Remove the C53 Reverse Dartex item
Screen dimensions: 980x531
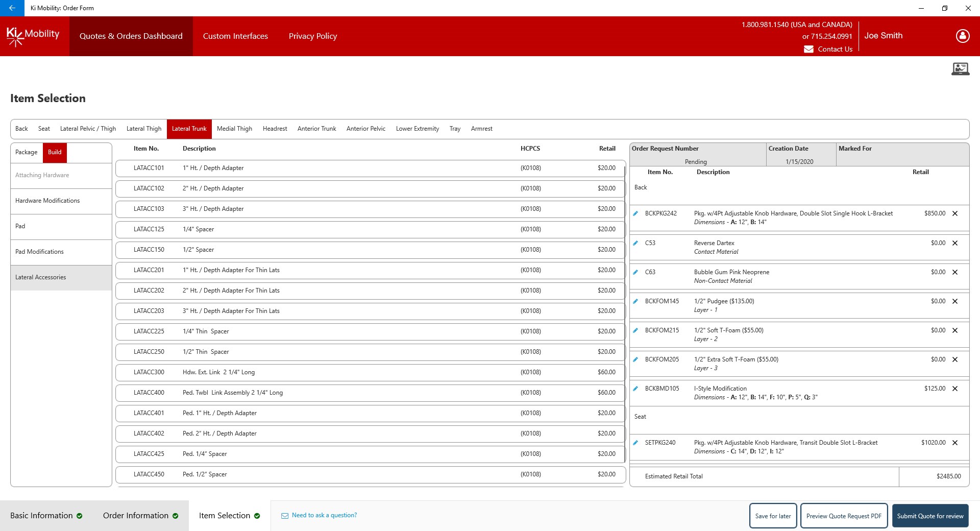coord(955,243)
